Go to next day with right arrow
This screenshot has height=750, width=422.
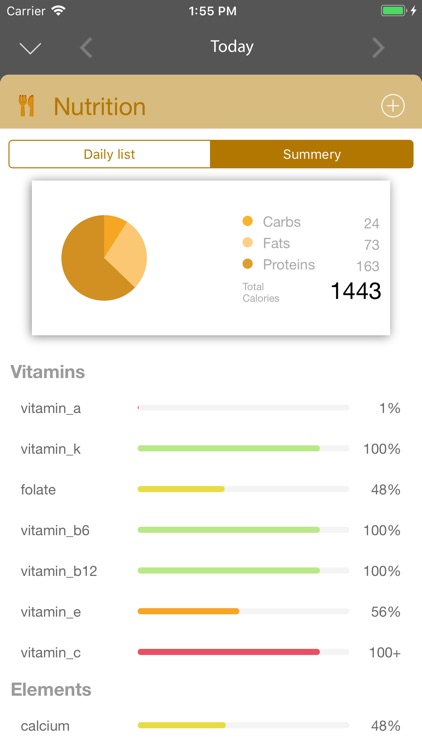(x=378, y=48)
